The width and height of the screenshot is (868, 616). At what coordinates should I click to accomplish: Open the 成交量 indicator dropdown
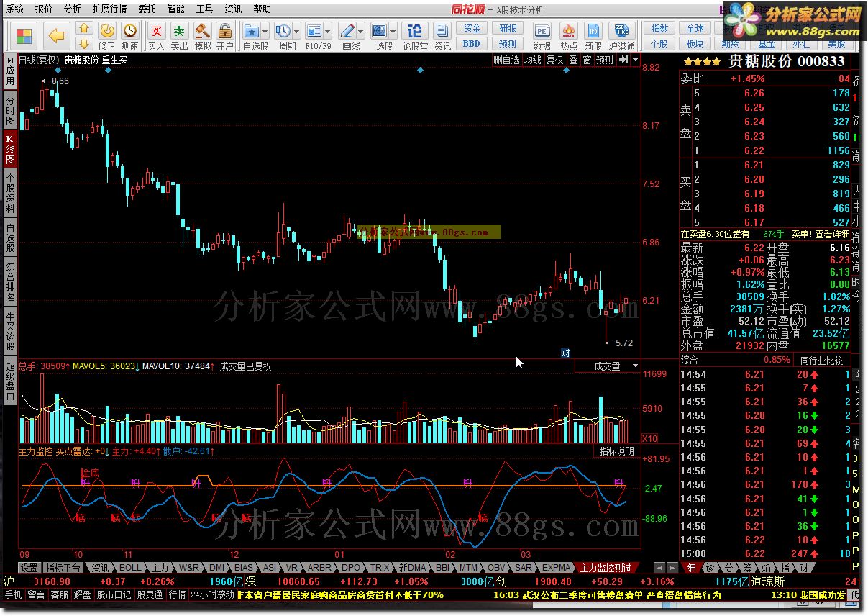coord(608,366)
